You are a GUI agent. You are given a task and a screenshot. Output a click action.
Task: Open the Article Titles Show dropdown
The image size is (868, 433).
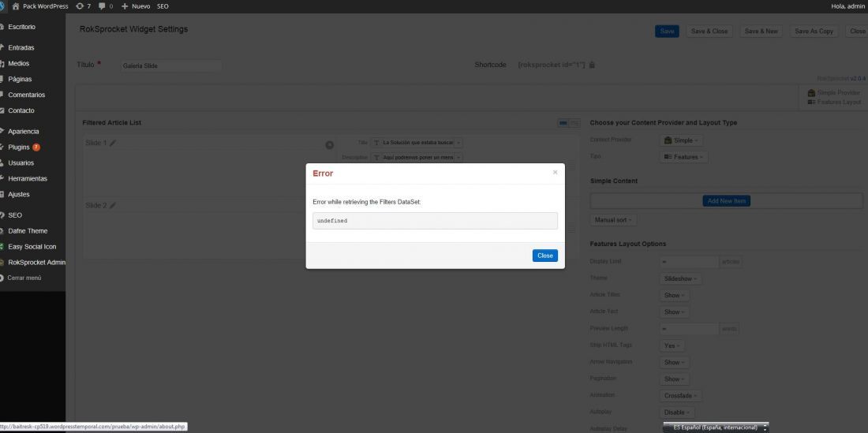(x=674, y=295)
